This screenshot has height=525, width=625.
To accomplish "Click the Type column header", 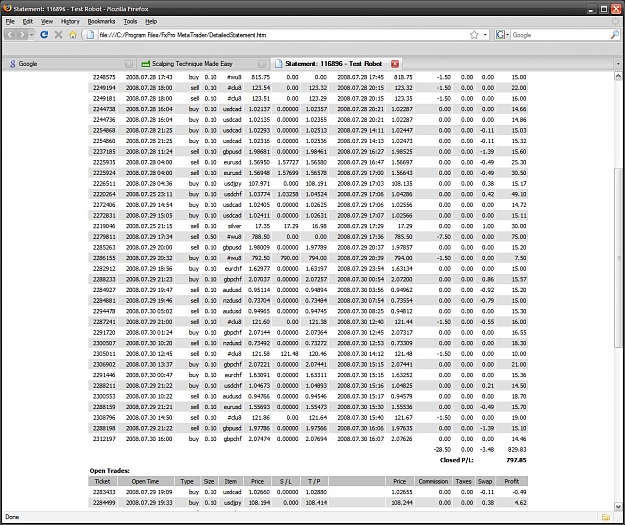I will [187, 481].
